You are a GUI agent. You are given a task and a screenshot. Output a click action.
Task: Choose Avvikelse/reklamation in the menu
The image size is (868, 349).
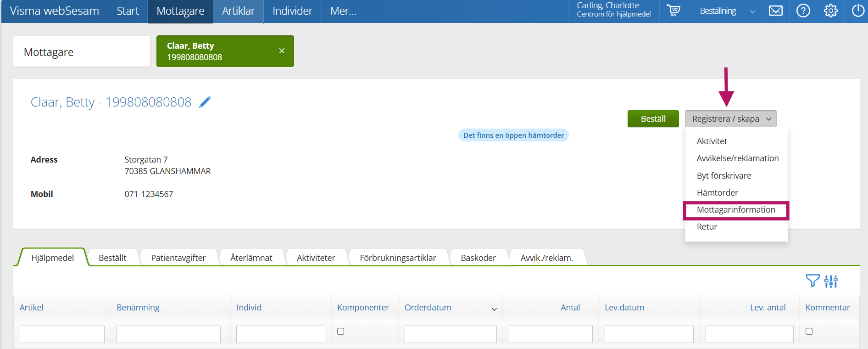click(x=738, y=158)
